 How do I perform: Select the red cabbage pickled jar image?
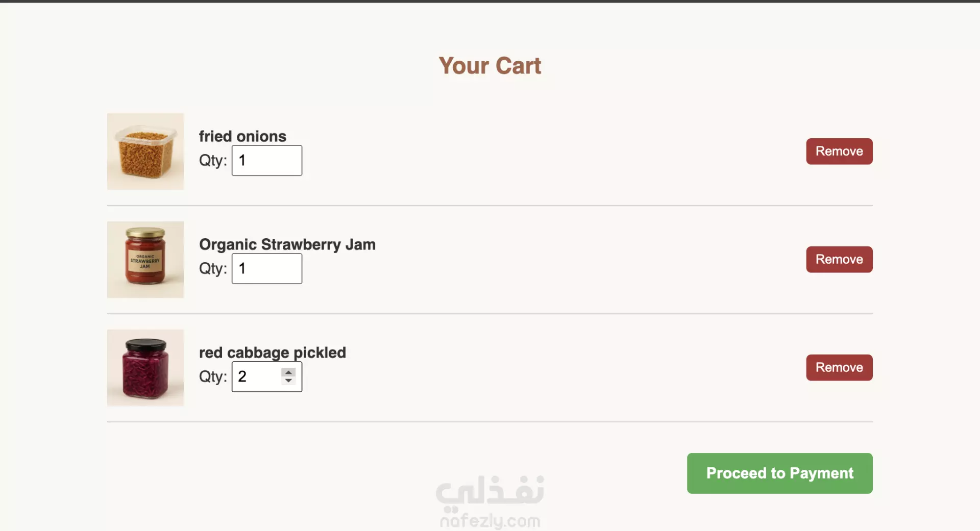(145, 368)
